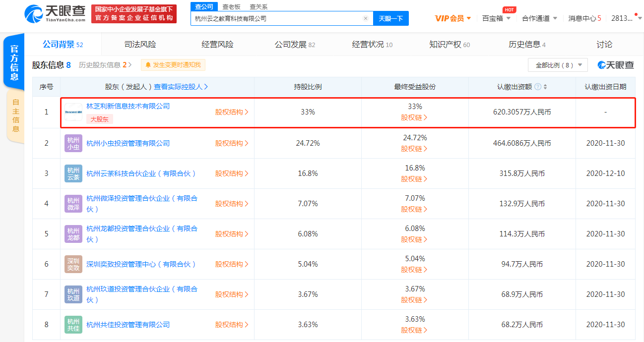This screenshot has width=644, height=342.
Task: Click the 深圳奕致 avatar icon
Action: (73, 264)
